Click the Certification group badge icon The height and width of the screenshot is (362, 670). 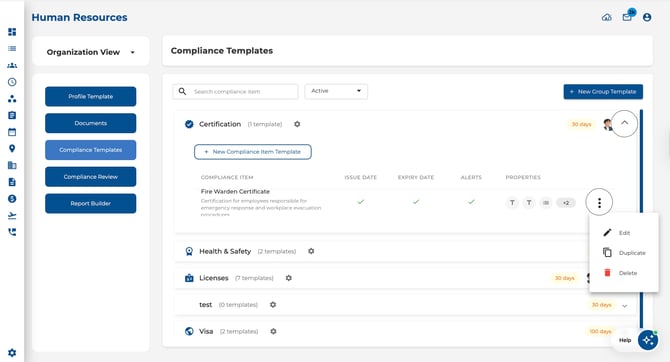(189, 124)
